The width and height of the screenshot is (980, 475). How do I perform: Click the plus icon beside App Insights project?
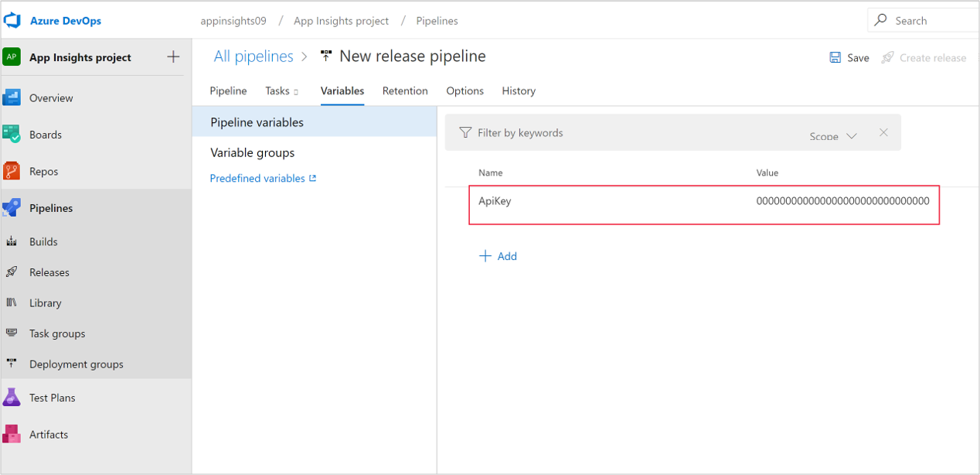[173, 56]
